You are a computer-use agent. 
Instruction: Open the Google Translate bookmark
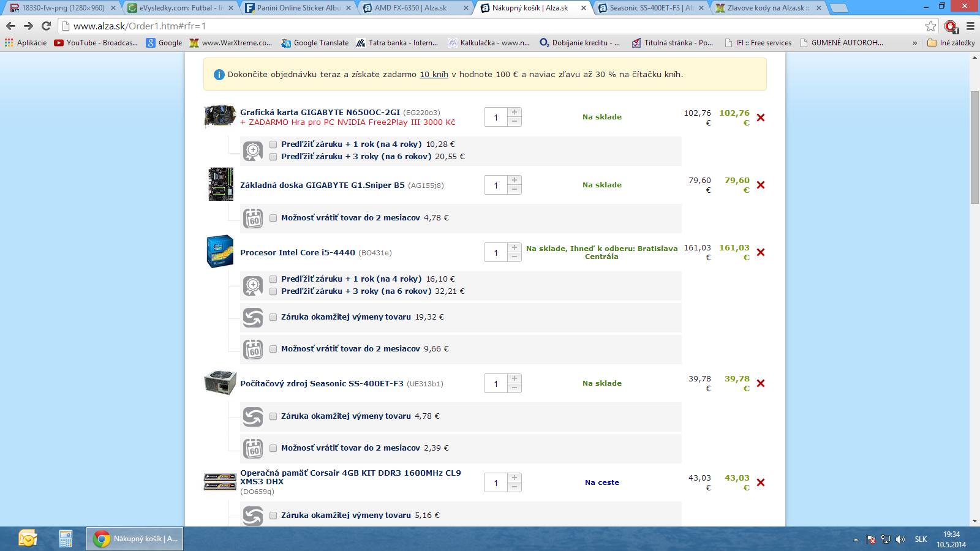(x=315, y=43)
